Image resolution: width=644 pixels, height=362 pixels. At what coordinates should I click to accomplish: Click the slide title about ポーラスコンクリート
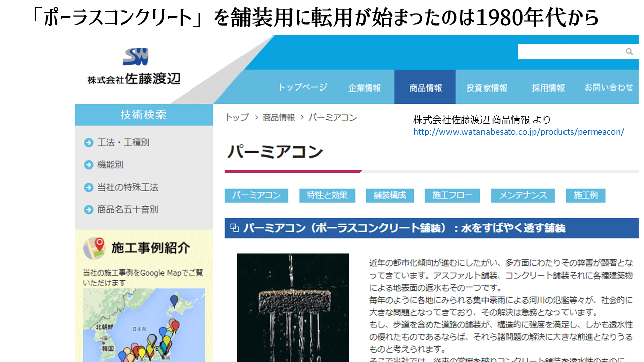(315, 18)
